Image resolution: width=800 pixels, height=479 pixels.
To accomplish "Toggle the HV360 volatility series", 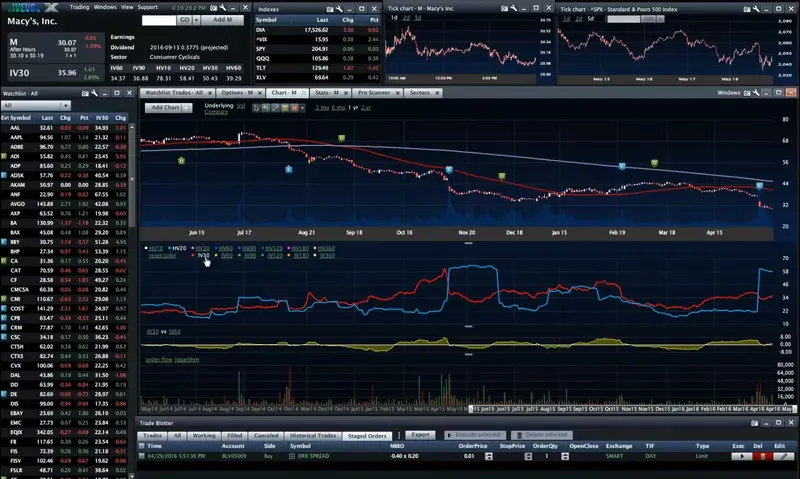I will pyautogui.click(x=327, y=248).
